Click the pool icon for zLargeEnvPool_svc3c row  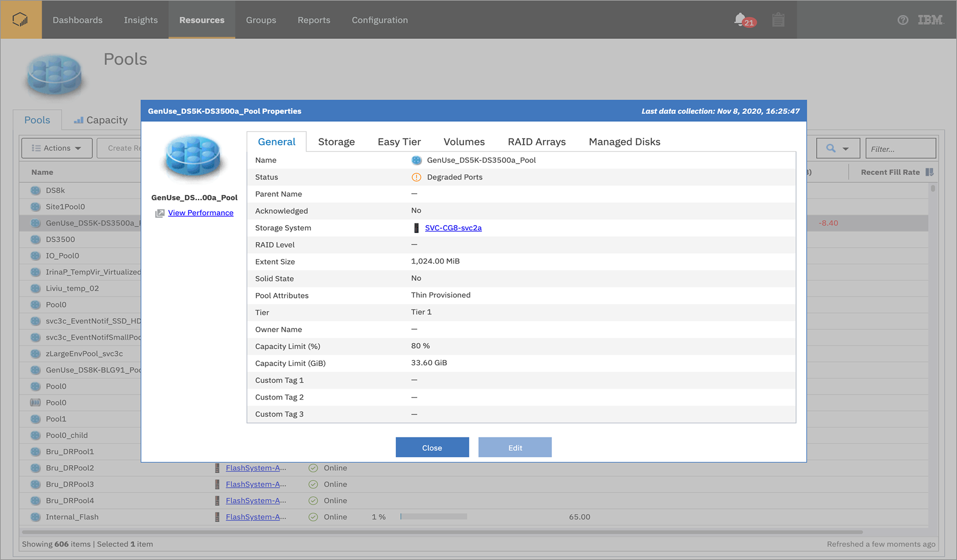point(35,354)
